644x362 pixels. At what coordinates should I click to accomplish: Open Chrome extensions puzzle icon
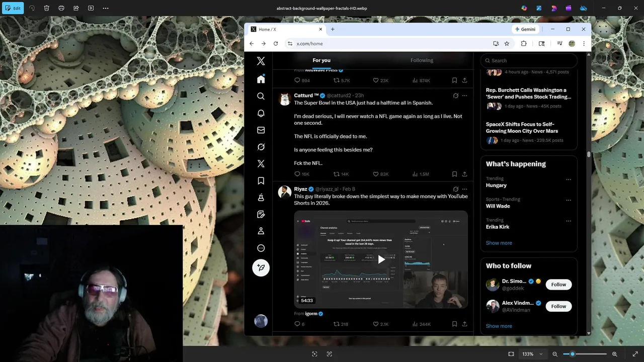click(x=524, y=44)
